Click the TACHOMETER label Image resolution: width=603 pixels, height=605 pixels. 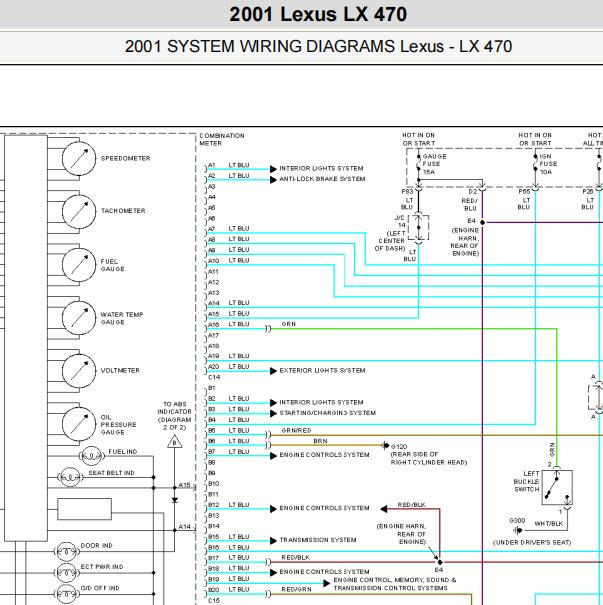click(x=123, y=211)
